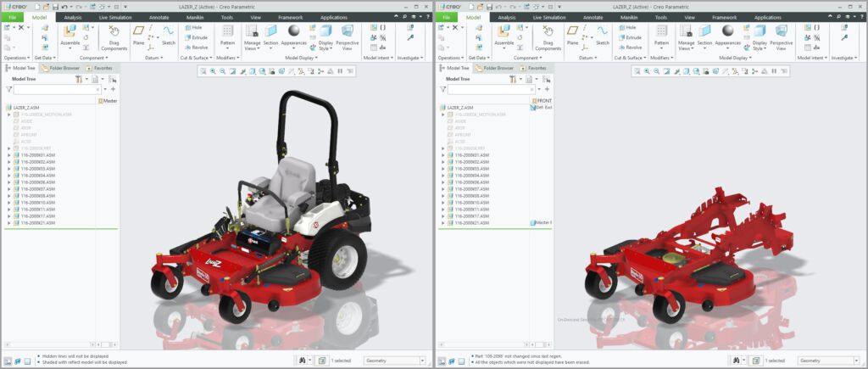Click Hole tool in left window
Image resolution: width=868 pixels, height=369 pixels.
pyautogui.click(x=193, y=28)
